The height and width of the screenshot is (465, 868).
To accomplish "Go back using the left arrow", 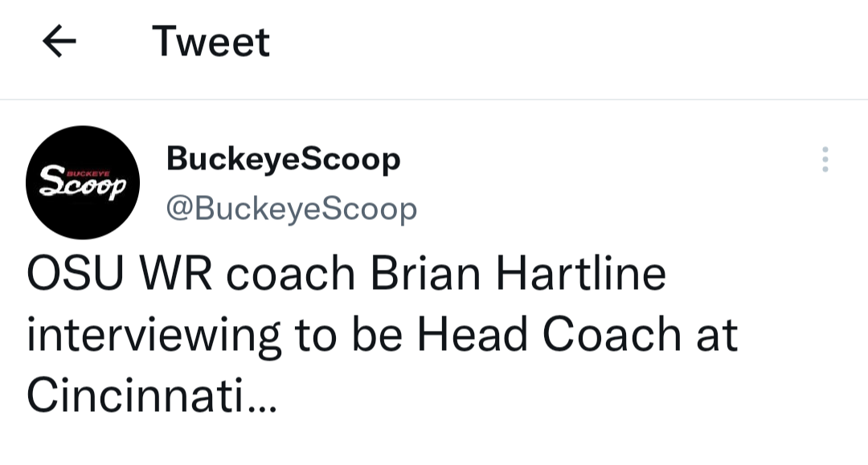I will (59, 41).
